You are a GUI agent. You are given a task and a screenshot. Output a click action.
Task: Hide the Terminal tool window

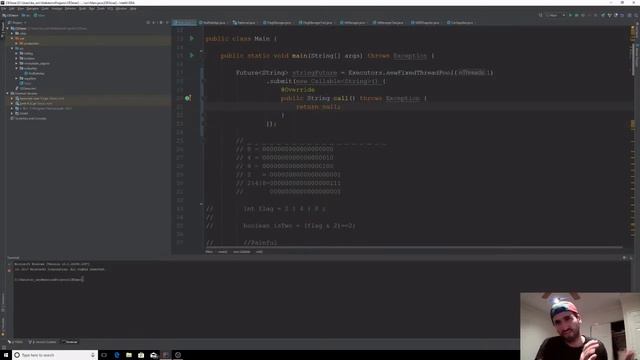(631, 258)
